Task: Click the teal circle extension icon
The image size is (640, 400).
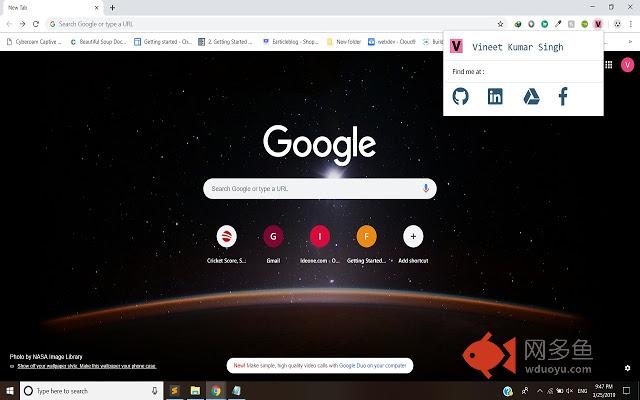Action: (x=544, y=24)
